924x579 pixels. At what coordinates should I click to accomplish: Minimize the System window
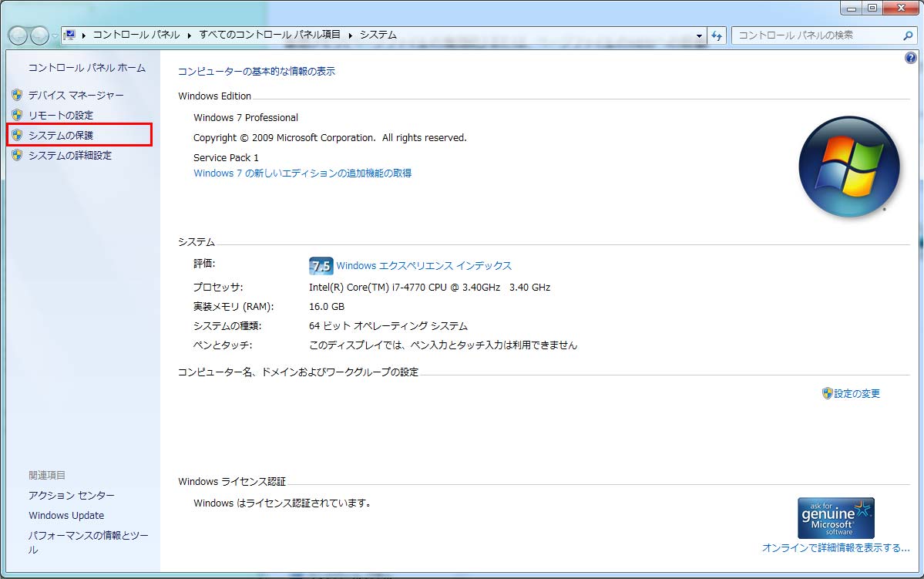(x=852, y=8)
